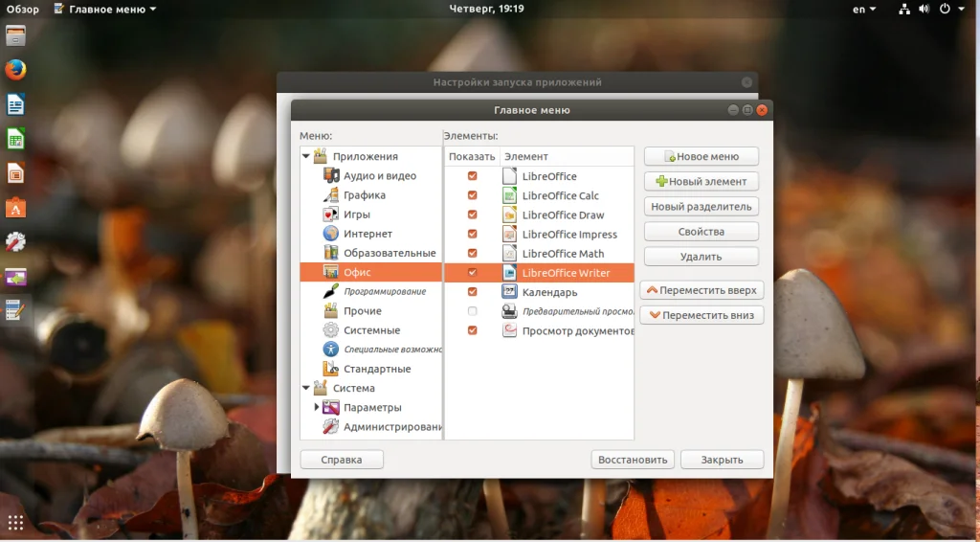The image size is (980, 542).
Task: Toggle the LibreOffice Writer show checkbox
Action: (x=473, y=273)
